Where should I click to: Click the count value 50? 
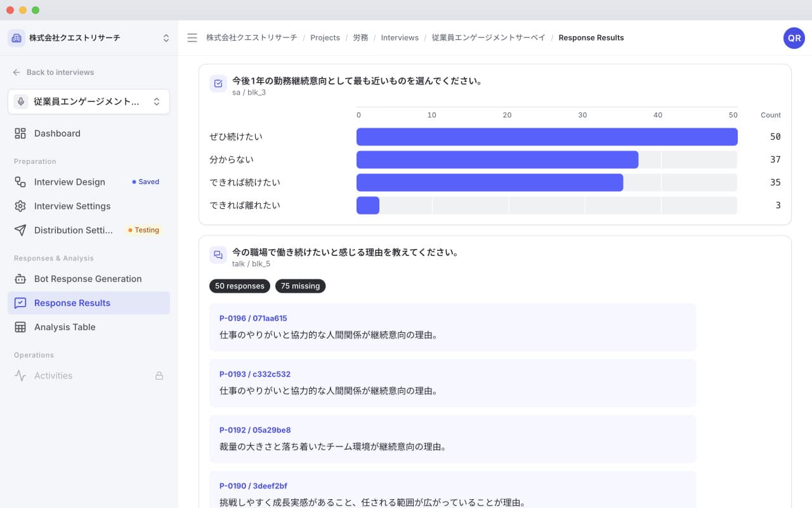pyautogui.click(x=775, y=137)
